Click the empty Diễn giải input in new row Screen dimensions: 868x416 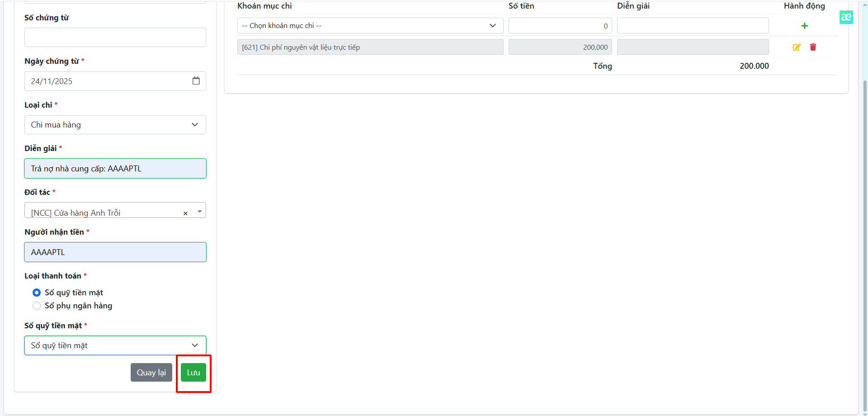pyautogui.click(x=692, y=26)
